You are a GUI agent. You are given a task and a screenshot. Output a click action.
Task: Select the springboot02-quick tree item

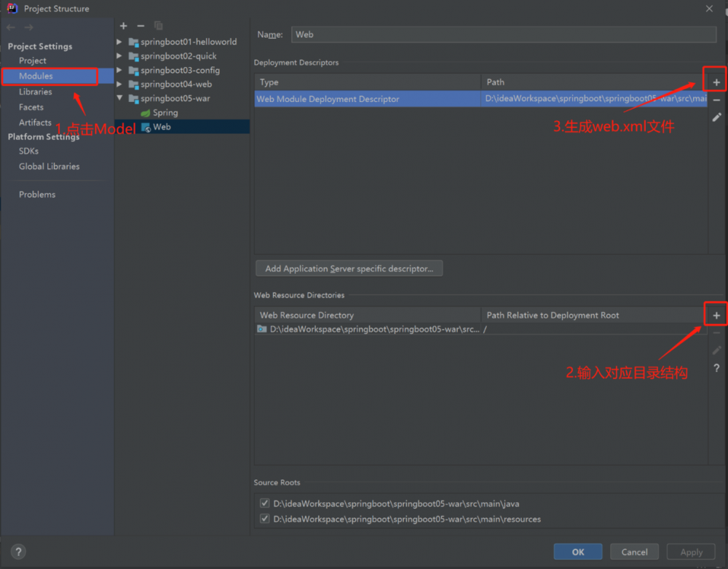pyautogui.click(x=178, y=56)
